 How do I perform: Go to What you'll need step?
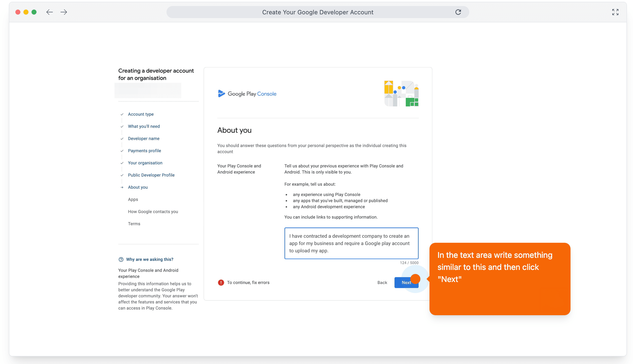[144, 126]
